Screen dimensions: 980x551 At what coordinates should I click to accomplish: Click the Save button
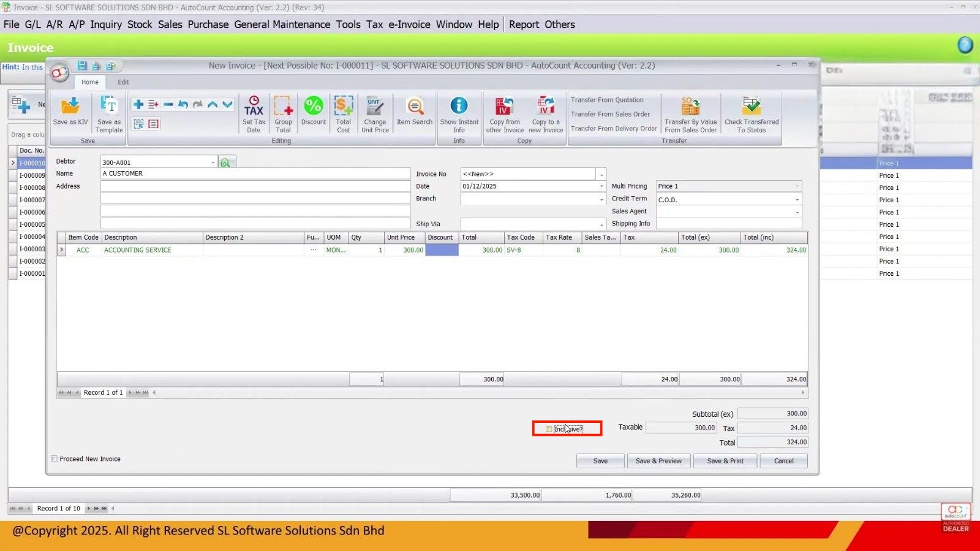(600, 461)
